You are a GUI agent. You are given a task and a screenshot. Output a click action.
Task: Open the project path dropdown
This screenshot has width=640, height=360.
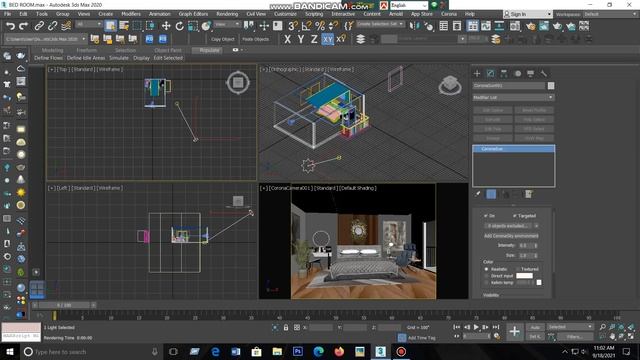45,39
